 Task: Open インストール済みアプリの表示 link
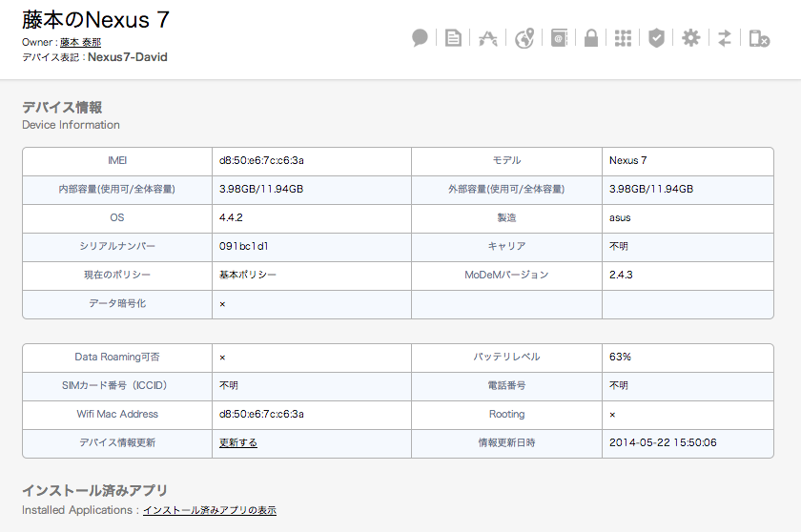tap(210, 510)
